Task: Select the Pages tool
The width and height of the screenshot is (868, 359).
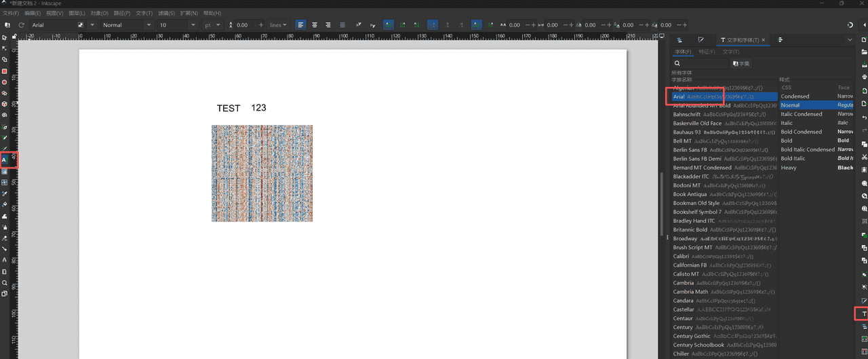Action: [x=4, y=294]
